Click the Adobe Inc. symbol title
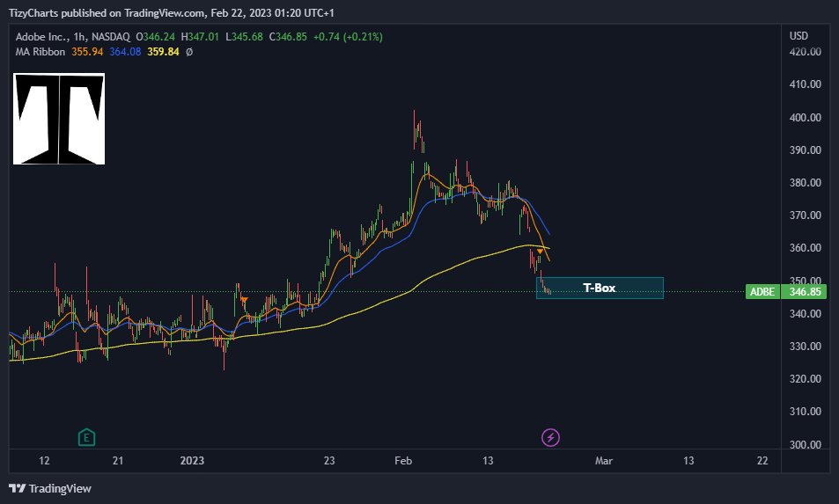Viewport: 839px width, 504px height. coord(42,37)
